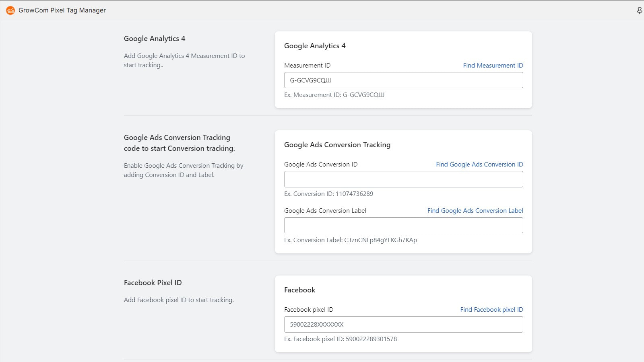The width and height of the screenshot is (644, 362).
Task: Click the Facebook card heading
Action: 299,290
